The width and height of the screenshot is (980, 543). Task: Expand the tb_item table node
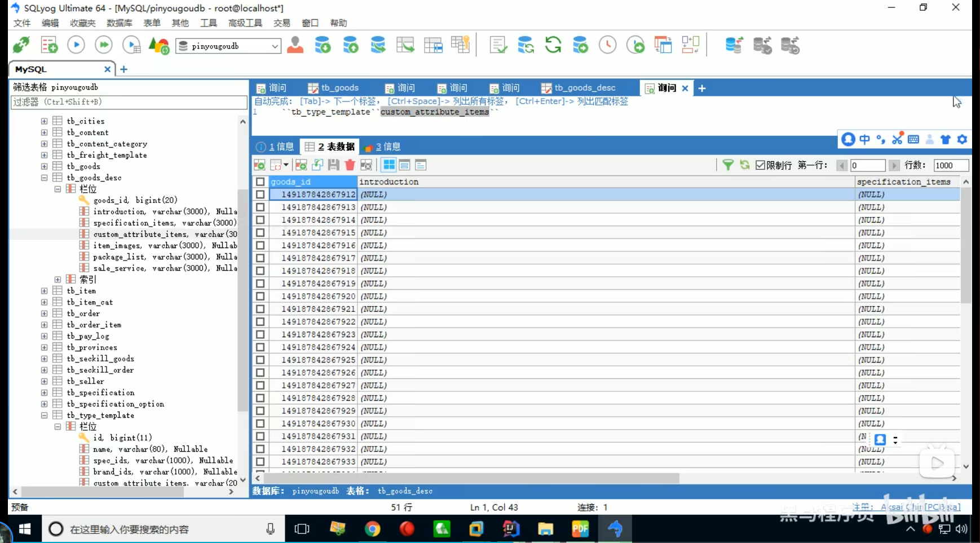click(x=44, y=290)
